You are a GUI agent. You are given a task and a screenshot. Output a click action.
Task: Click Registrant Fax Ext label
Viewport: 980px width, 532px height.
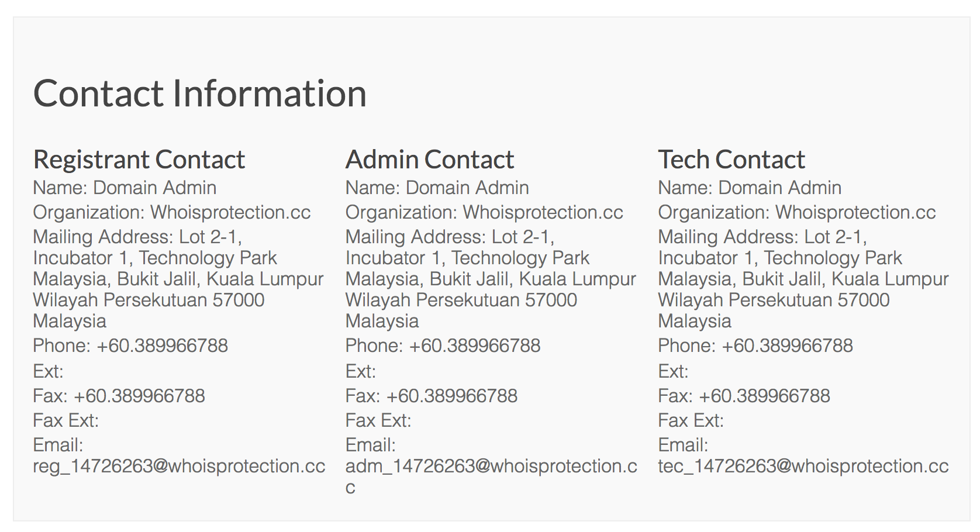coord(66,420)
